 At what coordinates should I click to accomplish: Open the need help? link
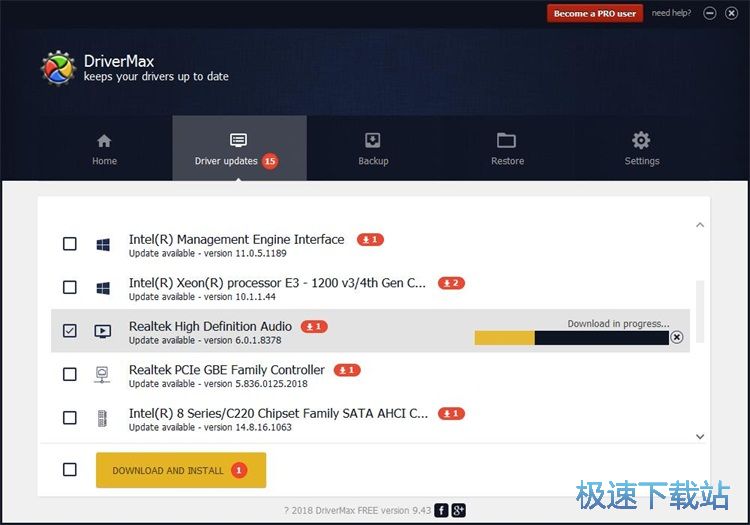pyautogui.click(x=671, y=13)
